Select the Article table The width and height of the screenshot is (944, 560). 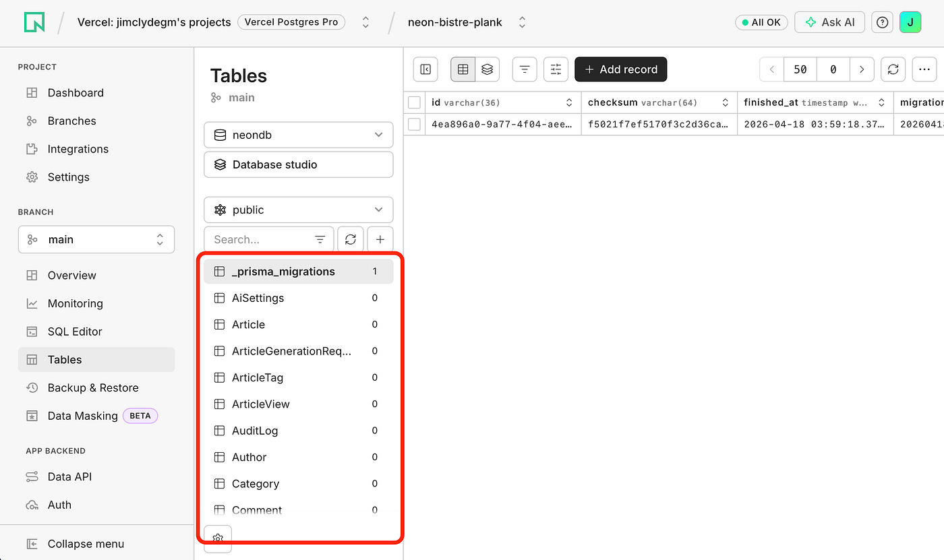(x=298, y=324)
